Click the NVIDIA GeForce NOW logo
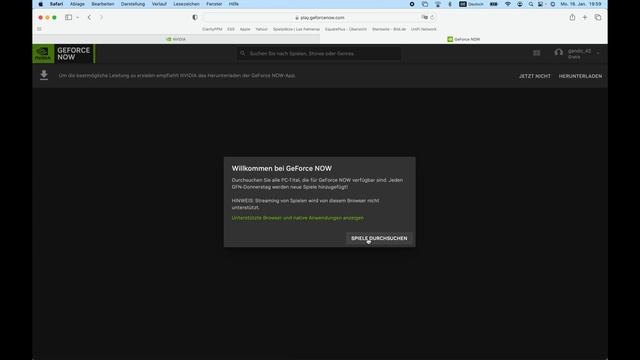 64,53
